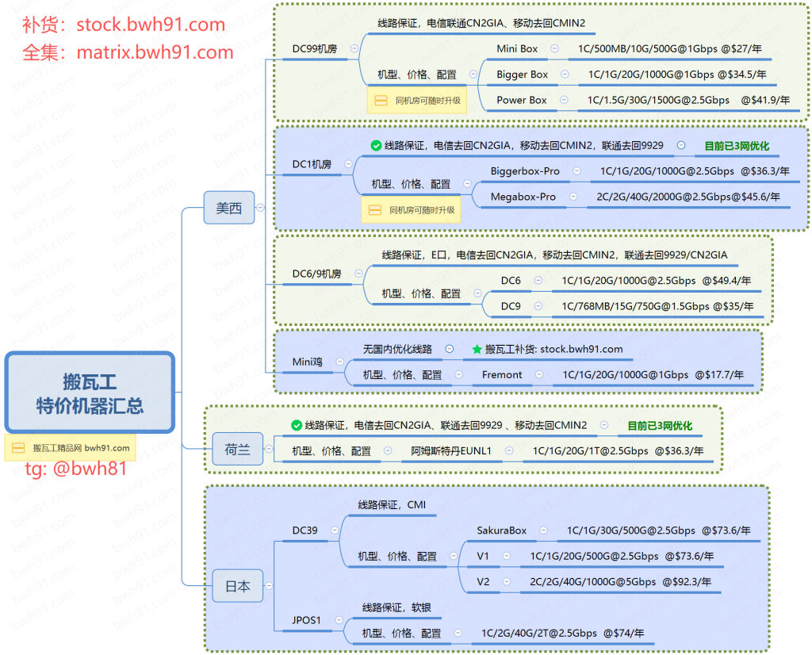812x655 pixels.
Task: Collapse the Mini鸡 node
Action: tap(339, 361)
